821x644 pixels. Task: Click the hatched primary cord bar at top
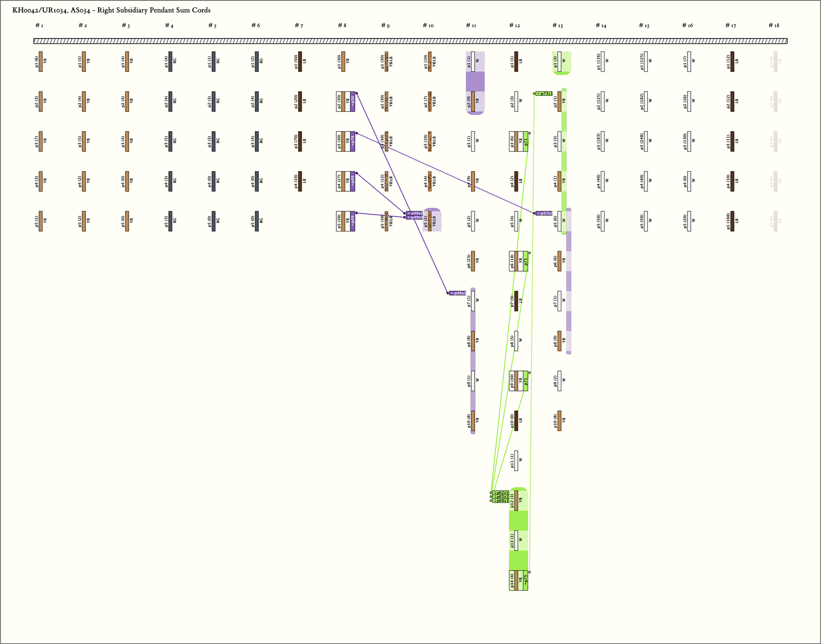410,41
